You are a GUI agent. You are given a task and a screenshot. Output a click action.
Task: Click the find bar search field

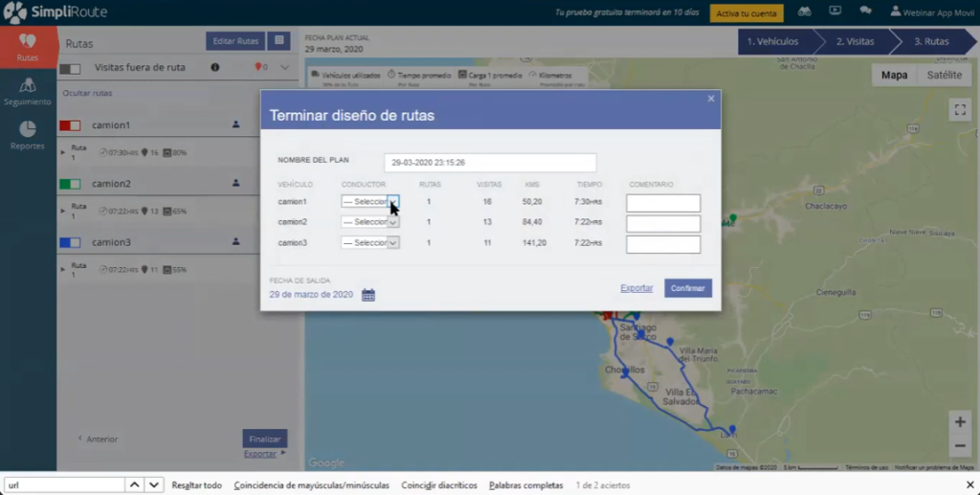[x=64, y=485]
